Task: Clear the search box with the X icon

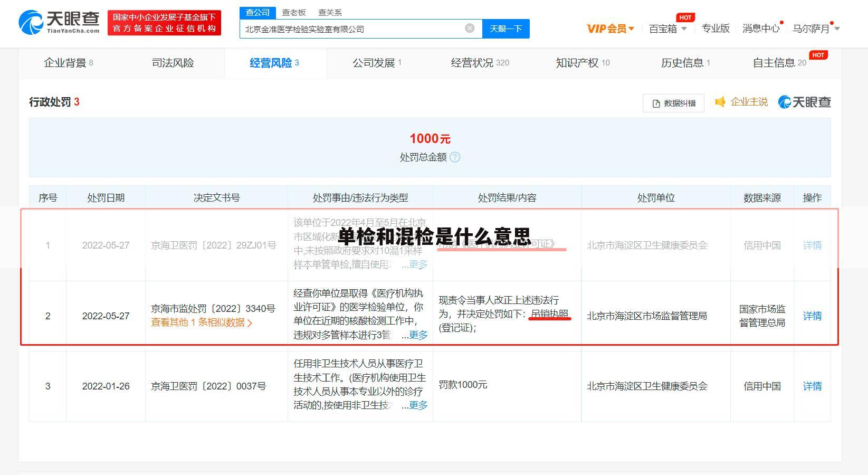Action: tap(470, 28)
